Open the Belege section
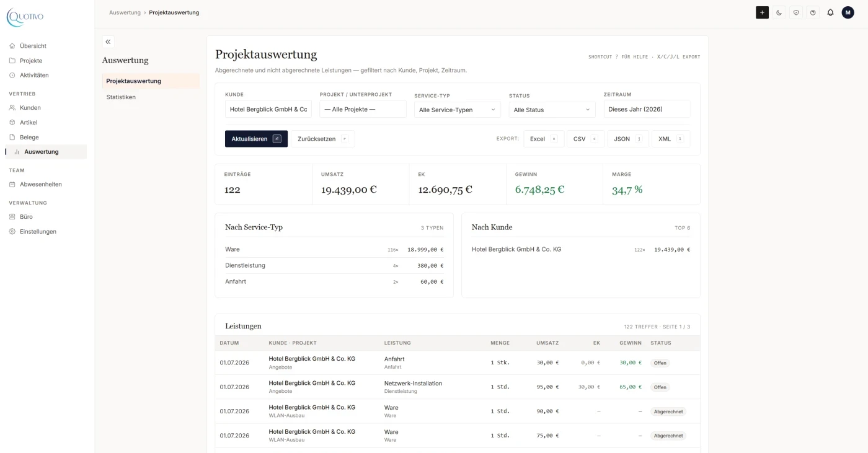 tap(46, 137)
